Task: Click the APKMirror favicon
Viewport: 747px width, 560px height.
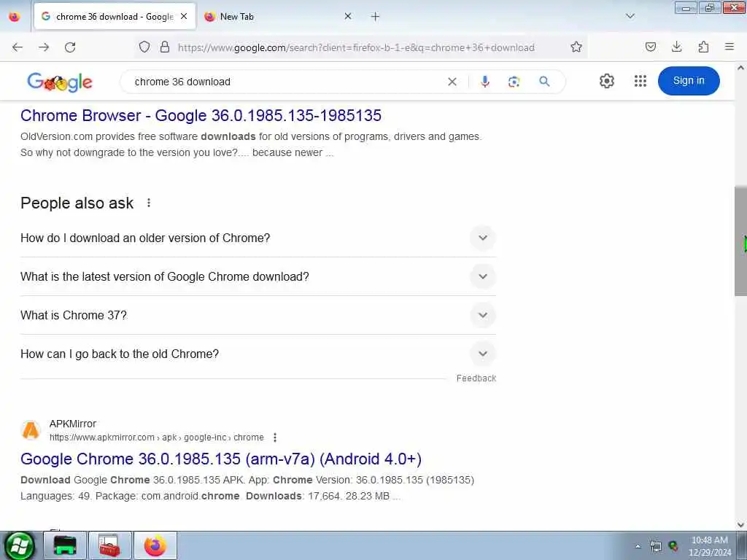Action: tap(31, 430)
